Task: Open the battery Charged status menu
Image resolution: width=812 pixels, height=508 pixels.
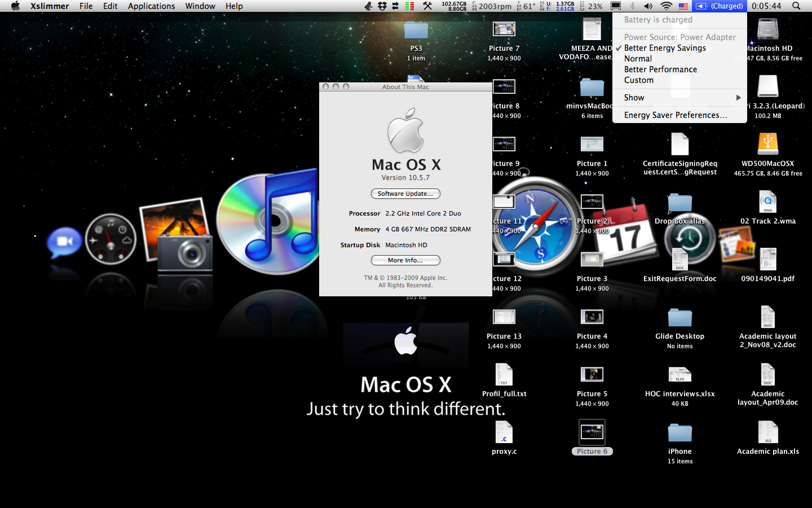Action: click(719, 6)
